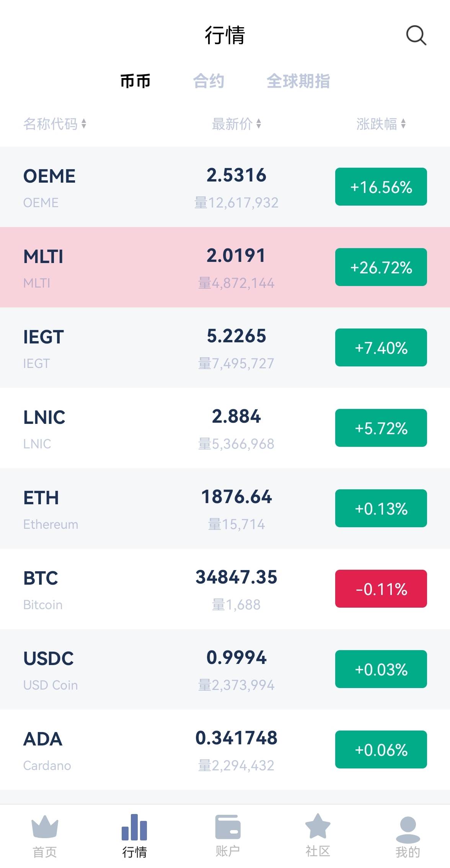Screen dimensions: 450x868
Task: Tap the IEGT price 5.2265
Action: [236, 336]
